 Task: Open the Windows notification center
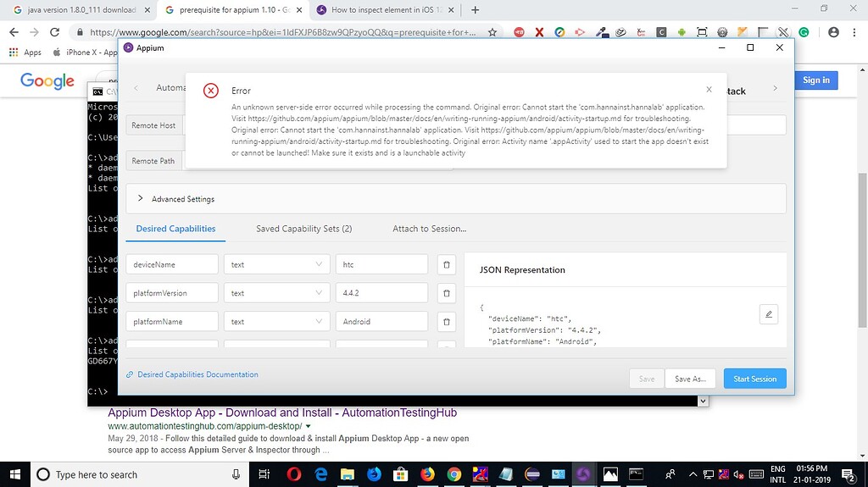(x=849, y=474)
